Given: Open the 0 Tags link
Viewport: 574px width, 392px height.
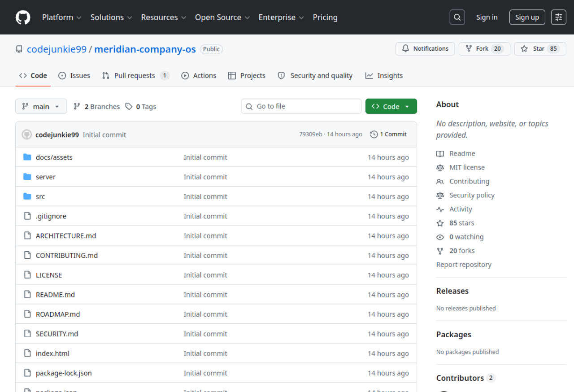Looking at the screenshot, I should [x=141, y=106].
